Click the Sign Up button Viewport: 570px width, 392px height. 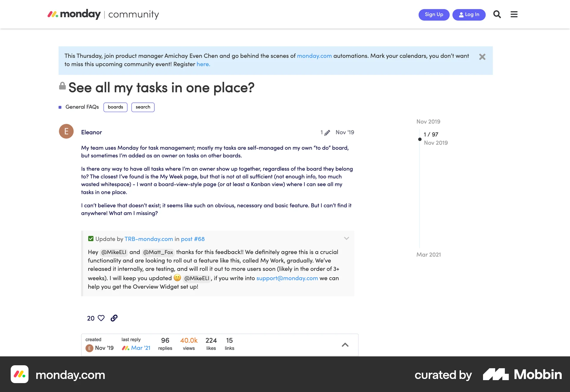(434, 15)
